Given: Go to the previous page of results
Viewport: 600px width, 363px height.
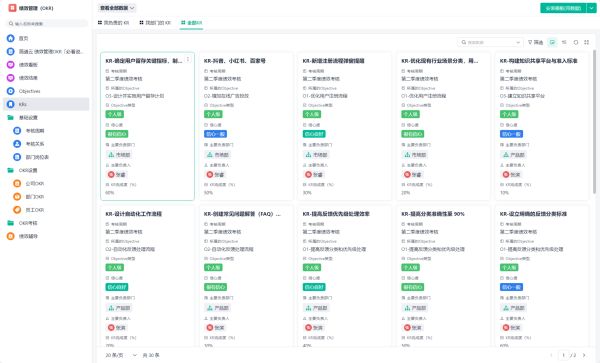Looking at the screenshot, I should (552, 355).
